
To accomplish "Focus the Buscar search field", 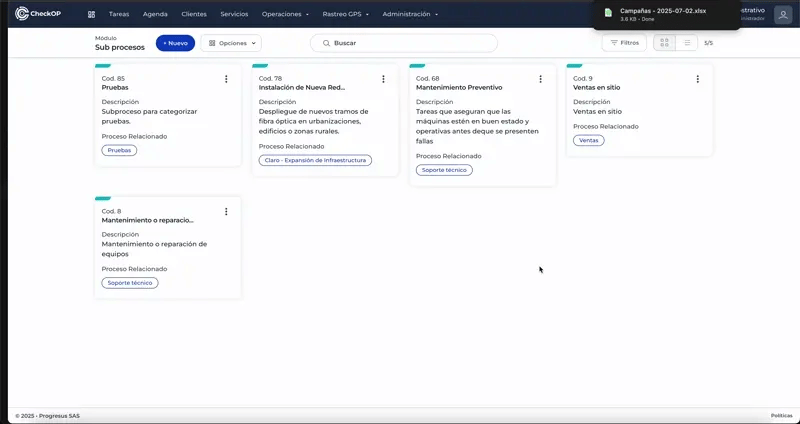I will coord(404,43).
